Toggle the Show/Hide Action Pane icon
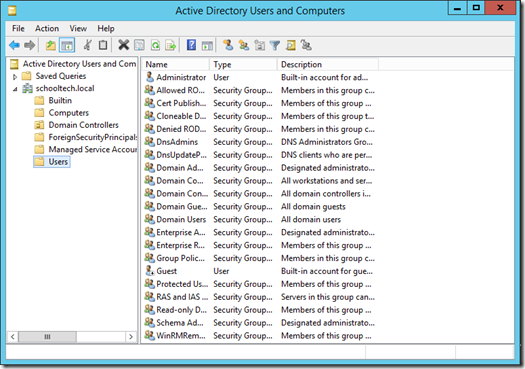Screen dimensions: 525x369 pos(207,45)
